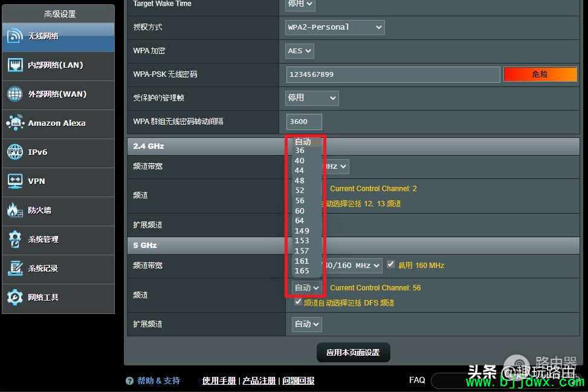The height and width of the screenshot is (392, 588).
Task: Click the 内部网络(LAN) sidebar icon
Action: pos(15,65)
